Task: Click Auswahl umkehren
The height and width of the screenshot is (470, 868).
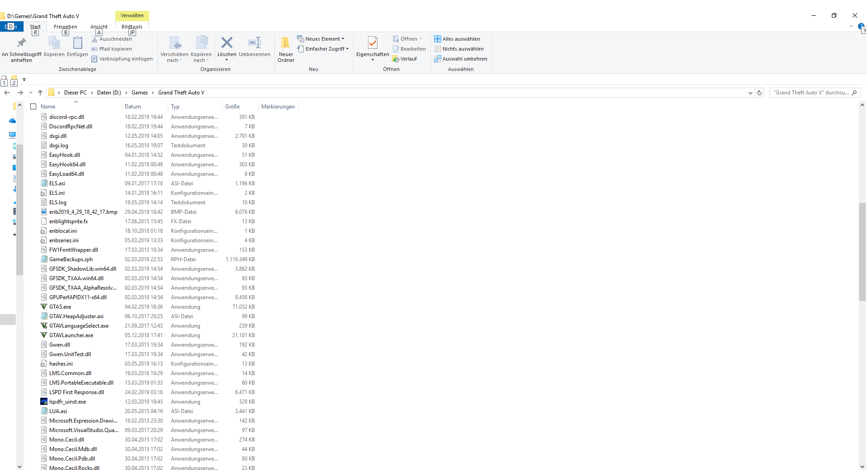Action: pyautogui.click(x=461, y=59)
